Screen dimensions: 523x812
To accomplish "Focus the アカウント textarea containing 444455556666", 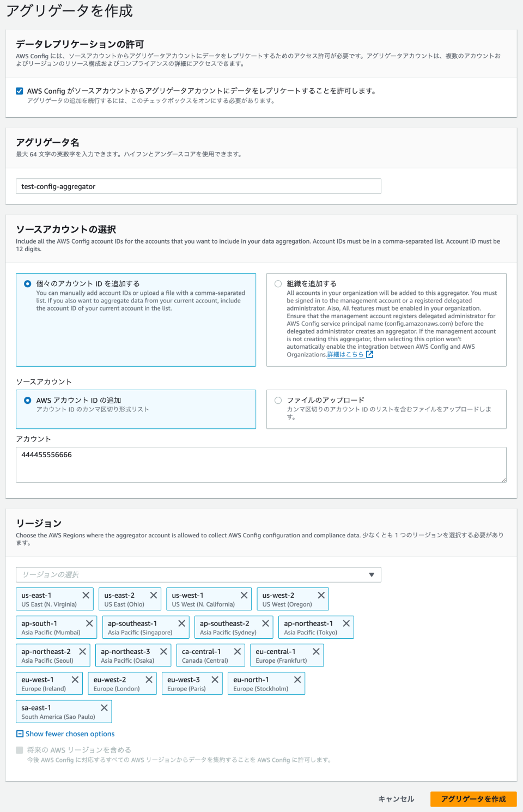I will (x=261, y=465).
